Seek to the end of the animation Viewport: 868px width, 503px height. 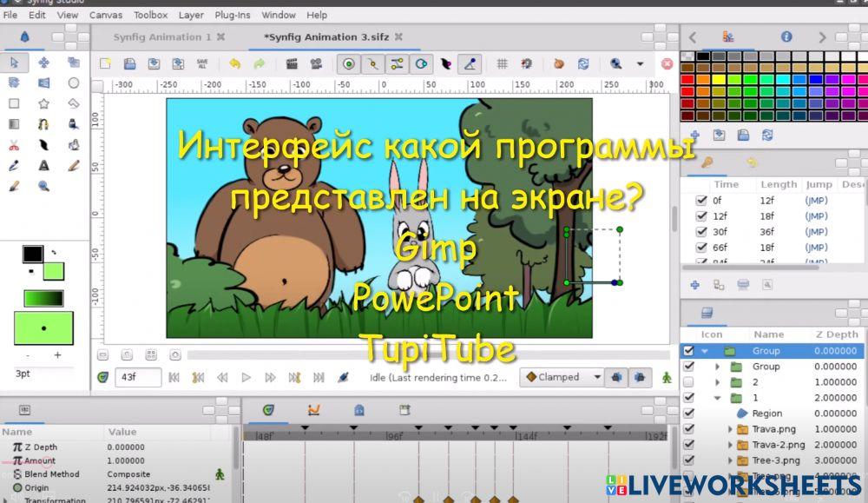[319, 378]
